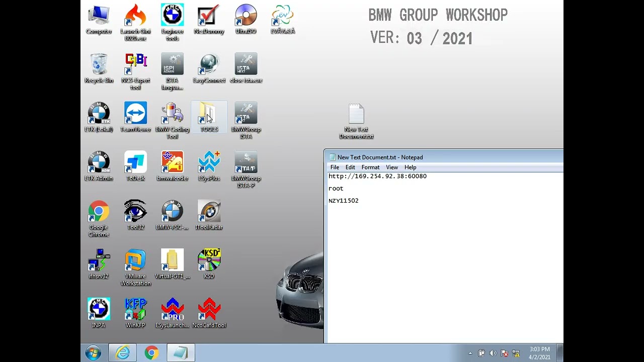This screenshot has height=362, width=644.
Task: Click the Notepad taskbar button
Action: [181, 353]
